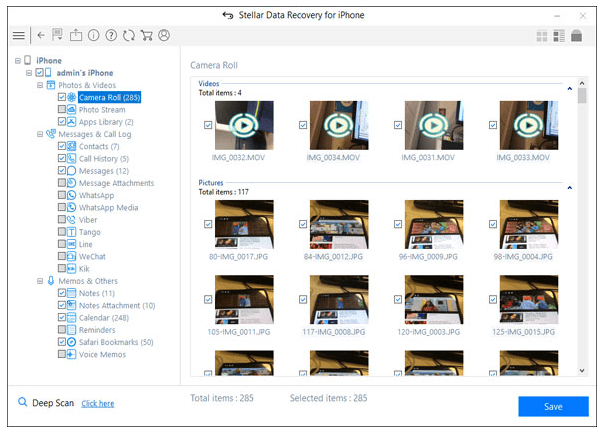
Task: Click the scrollbar down arrow
Action: [x=582, y=370]
